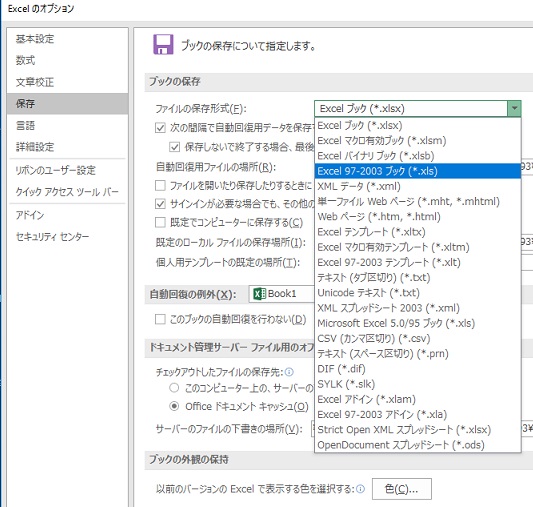Choose CSV (カンマ区切り) (*.csv) format
Screen dimensions: 533x507
coord(418,338)
